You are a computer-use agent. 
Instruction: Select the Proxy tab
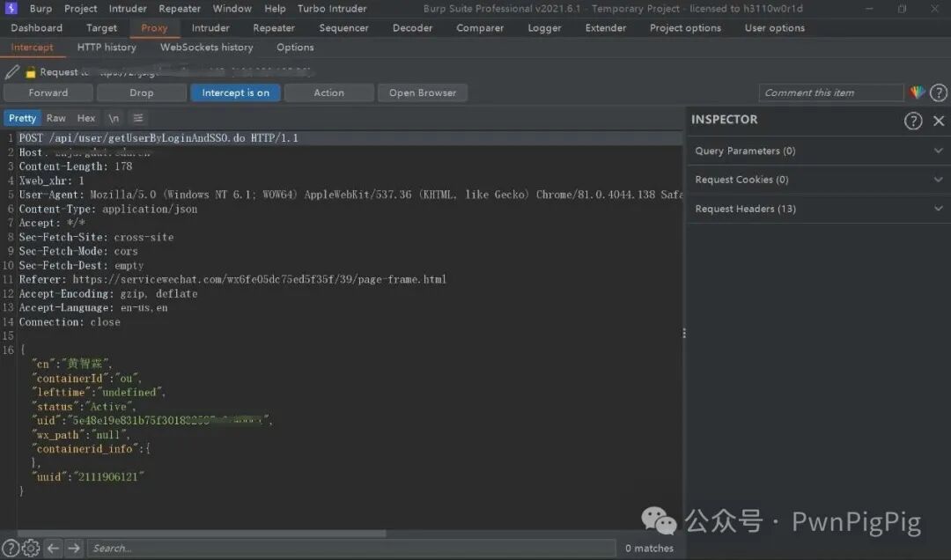click(154, 28)
